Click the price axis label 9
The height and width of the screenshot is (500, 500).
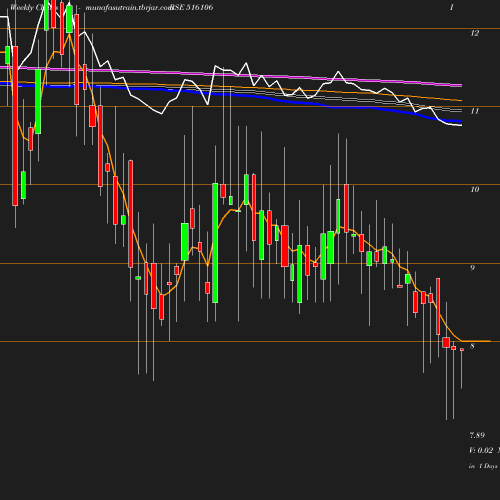pyautogui.click(x=472, y=268)
